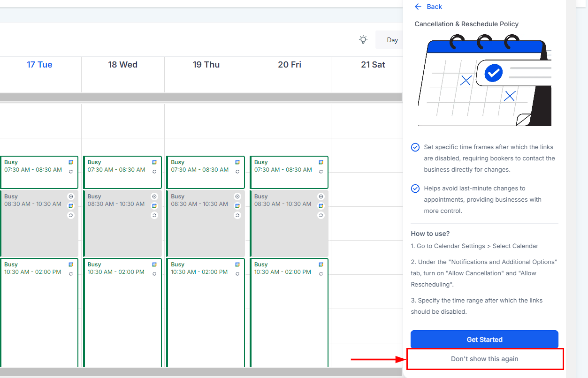Click recurring sync icon on Thursday 08:30 AM event

coord(237,215)
